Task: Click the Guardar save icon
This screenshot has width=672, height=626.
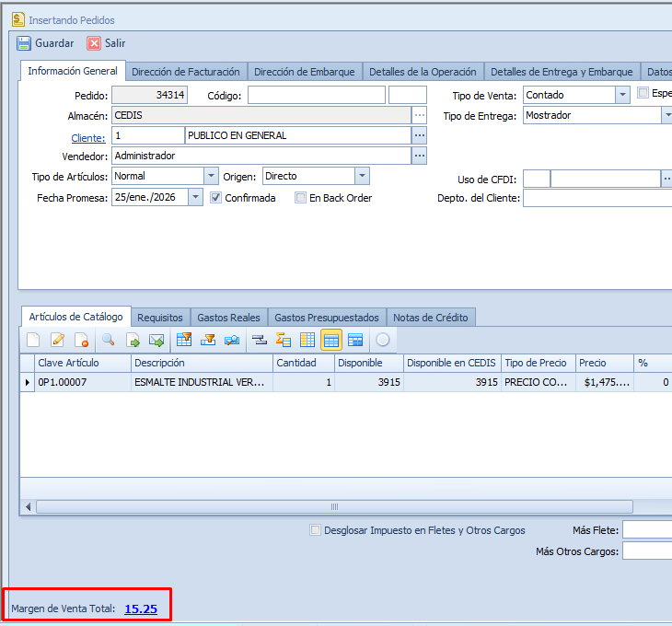Action: 24,43
